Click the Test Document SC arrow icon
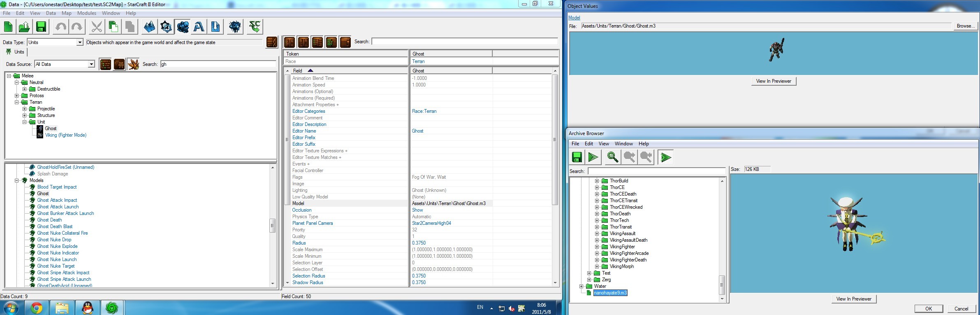The height and width of the screenshot is (315, 980). coord(255,27)
